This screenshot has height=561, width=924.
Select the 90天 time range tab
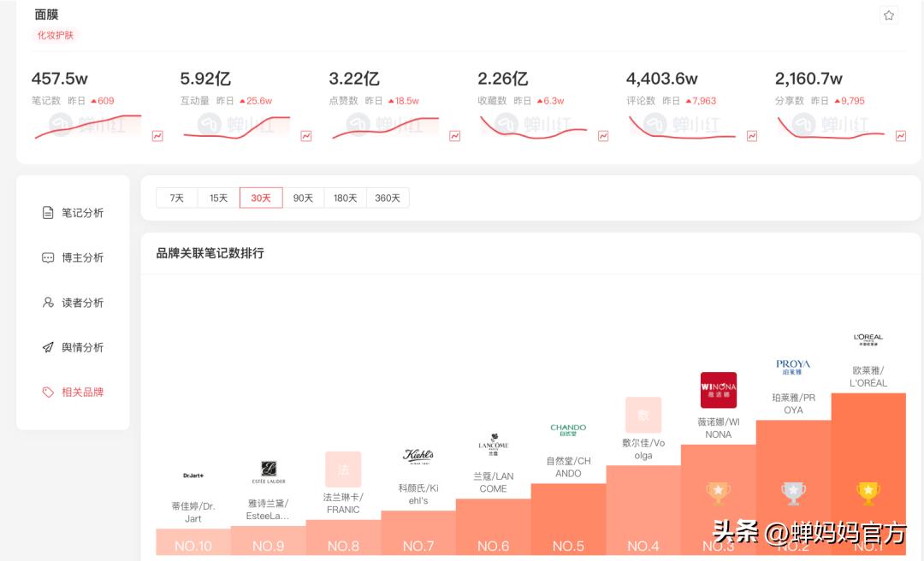pyautogui.click(x=303, y=198)
